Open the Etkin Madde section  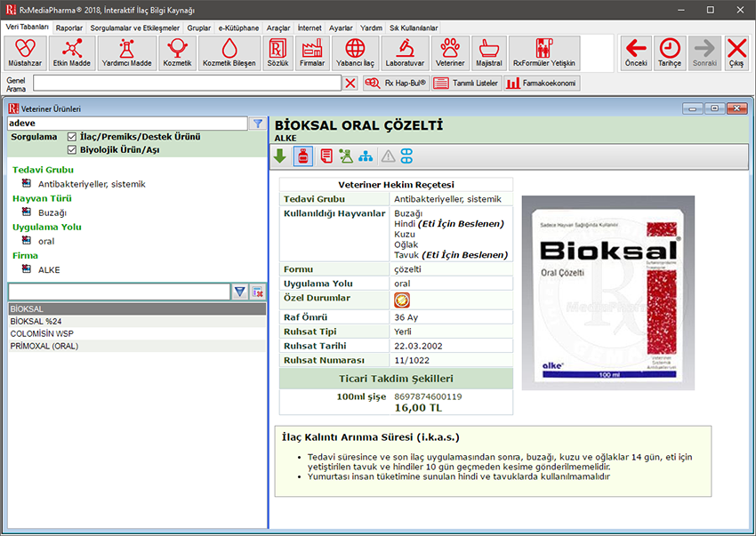click(x=72, y=52)
